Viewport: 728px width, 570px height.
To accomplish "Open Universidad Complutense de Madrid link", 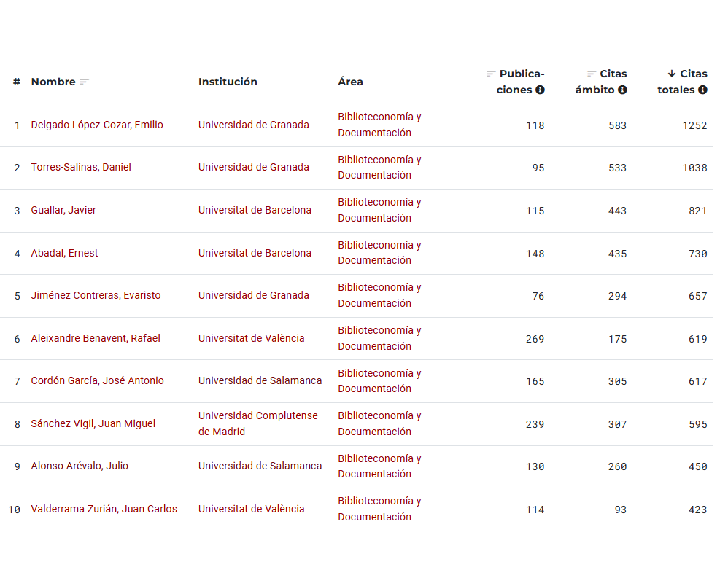I will (x=257, y=423).
